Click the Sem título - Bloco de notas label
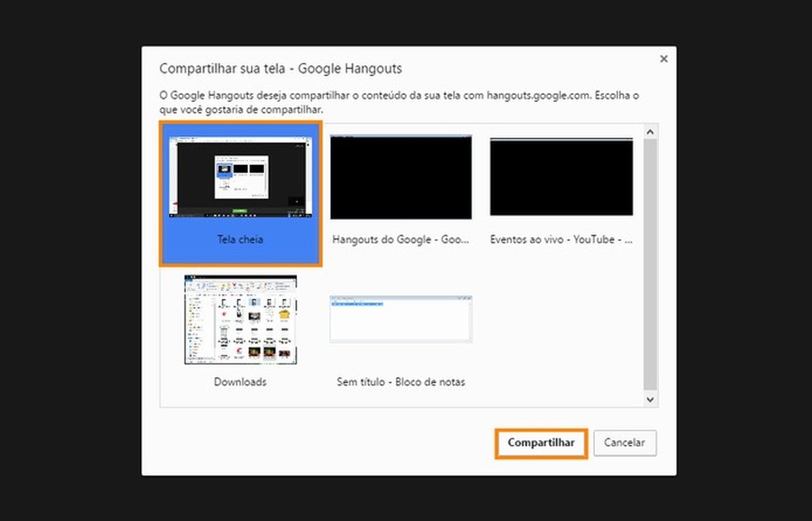Viewport: 812px width, 521px height. coord(401,382)
